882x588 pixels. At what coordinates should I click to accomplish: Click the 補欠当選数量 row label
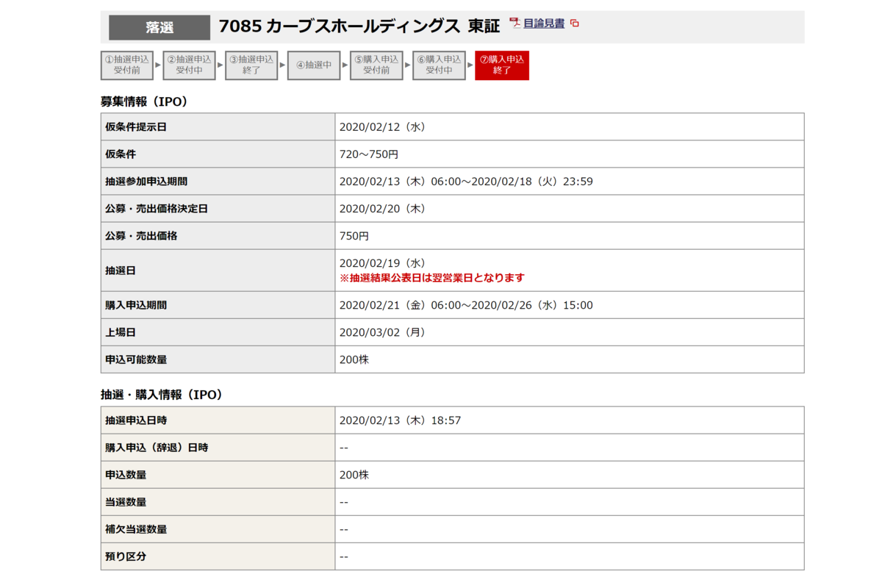pyautogui.click(x=136, y=529)
